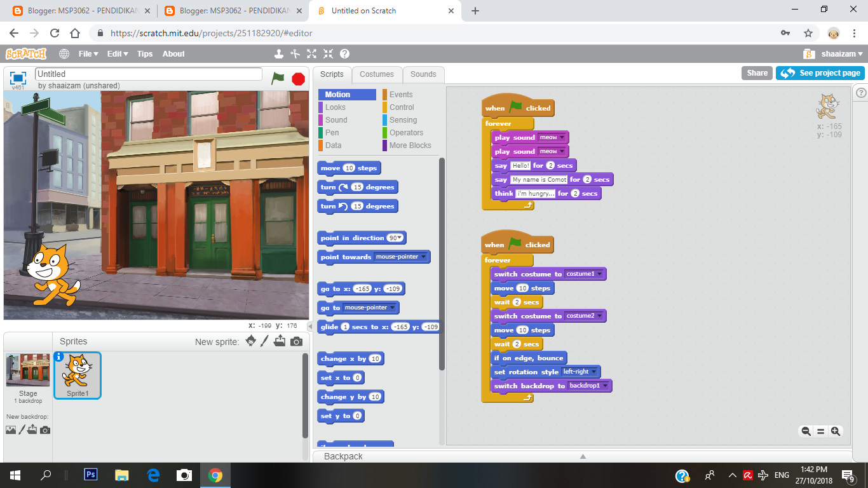Open Photoshop from the taskbar

(x=90, y=475)
